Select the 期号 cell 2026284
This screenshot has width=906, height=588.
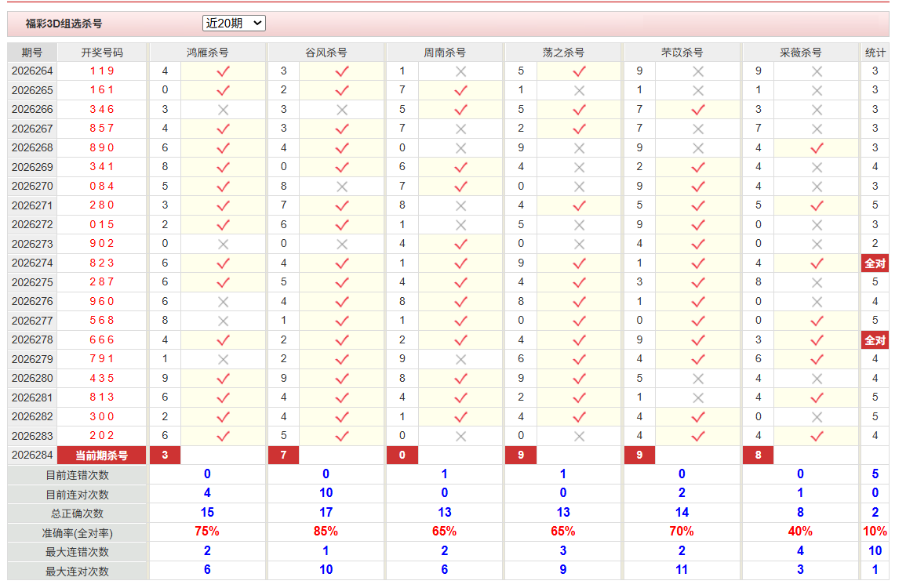point(32,456)
